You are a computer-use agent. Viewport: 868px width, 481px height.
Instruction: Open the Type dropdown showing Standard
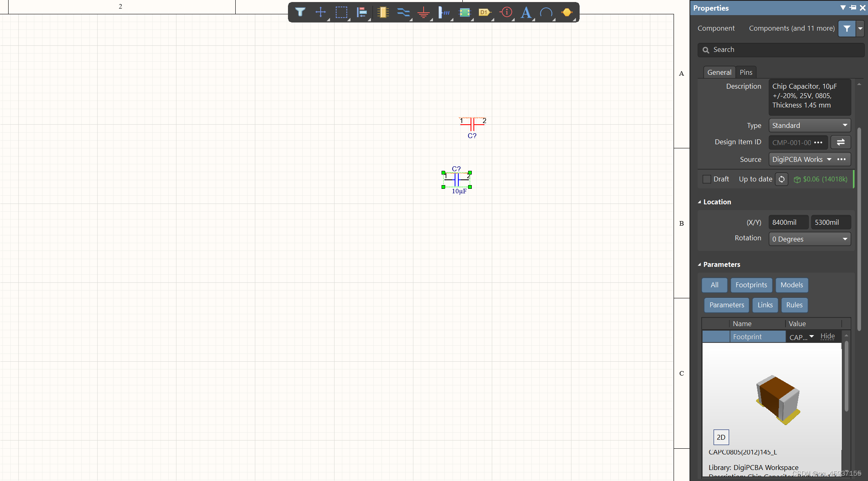click(810, 125)
